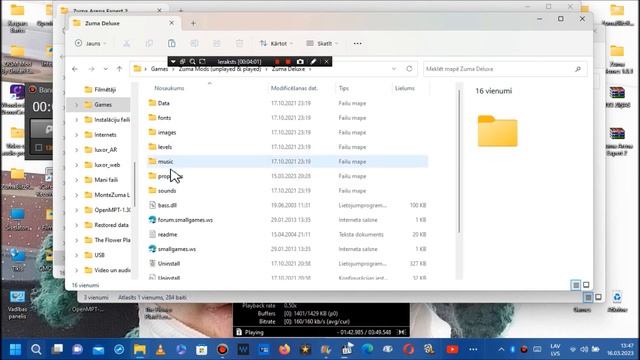Click the search magnifier in Explorer search box

point(578,69)
